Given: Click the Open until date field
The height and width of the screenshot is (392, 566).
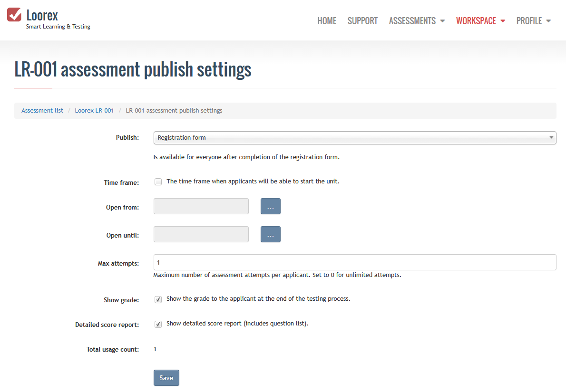Looking at the screenshot, I should [x=201, y=234].
